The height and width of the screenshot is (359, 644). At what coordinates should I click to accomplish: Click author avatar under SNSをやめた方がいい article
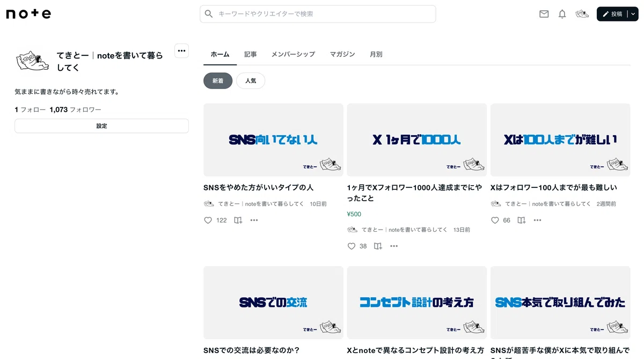tap(209, 204)
